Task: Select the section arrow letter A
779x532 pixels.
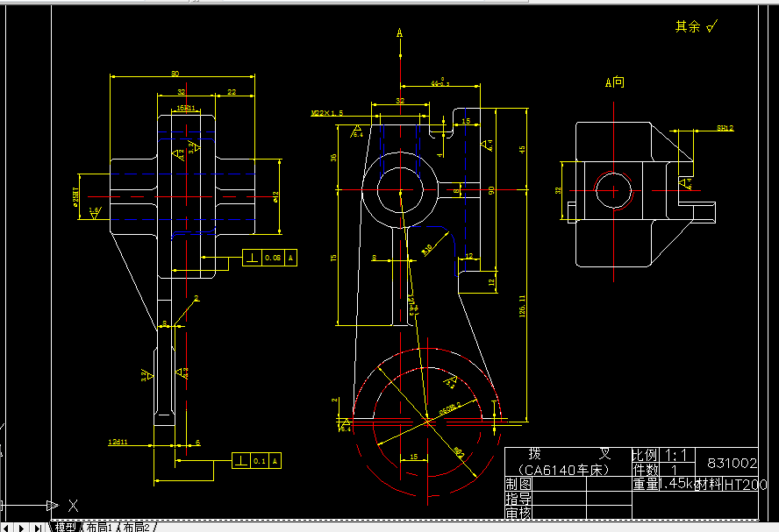Action: [x=399, y=33]
